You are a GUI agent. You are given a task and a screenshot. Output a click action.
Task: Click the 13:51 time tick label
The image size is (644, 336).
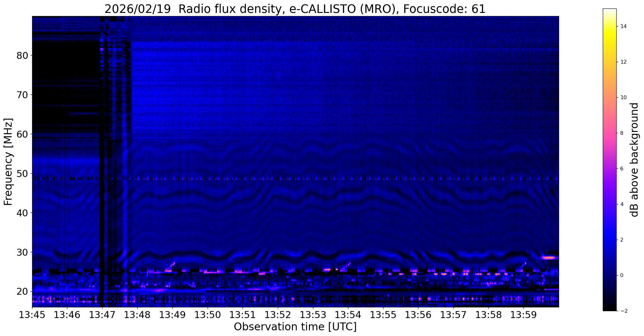tap(243, 315)
